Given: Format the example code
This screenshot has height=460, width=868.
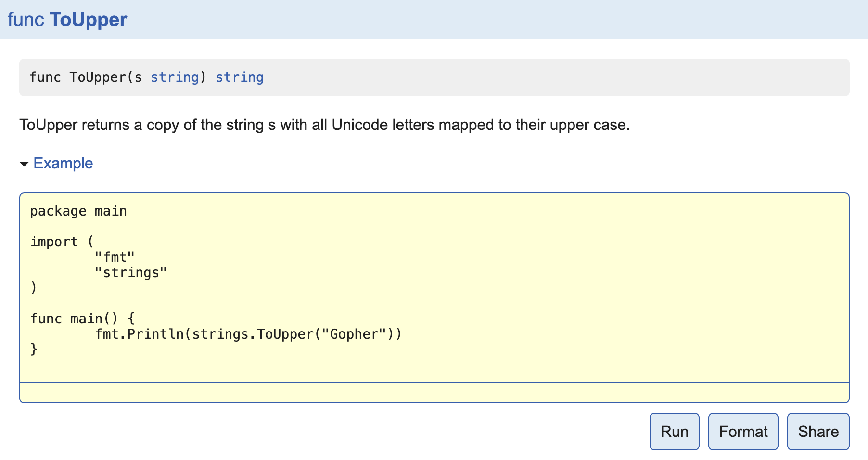Looking at the screenshot, I should [x=743, y=432].
